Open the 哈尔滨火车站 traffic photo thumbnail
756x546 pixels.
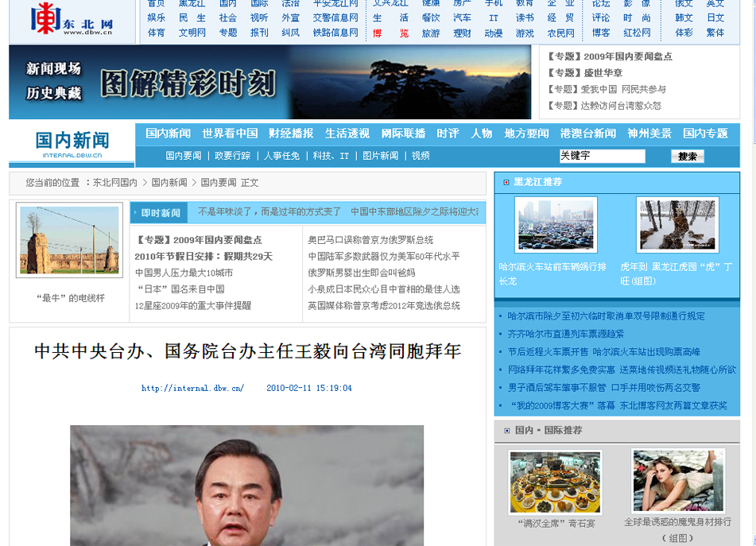click(555, 226)
